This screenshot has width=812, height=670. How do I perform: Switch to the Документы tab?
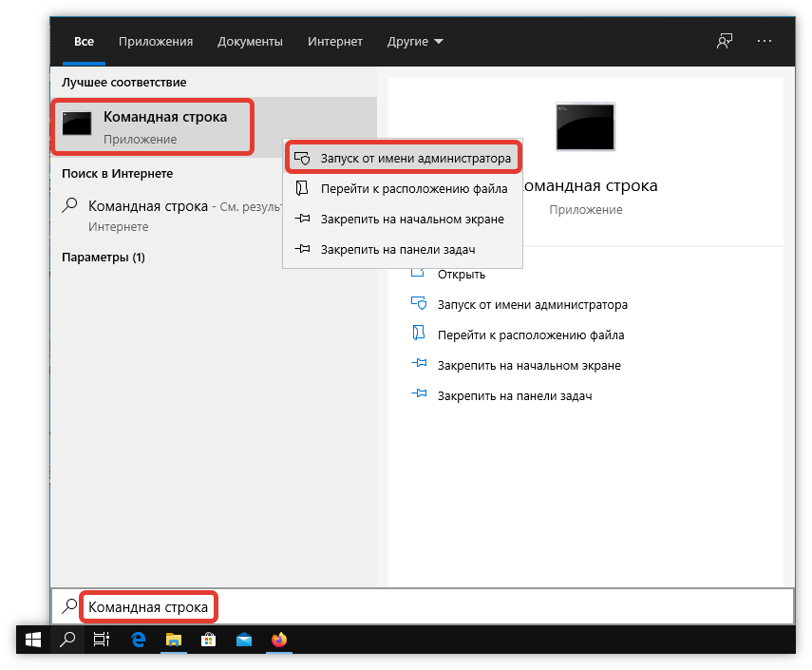250,42
